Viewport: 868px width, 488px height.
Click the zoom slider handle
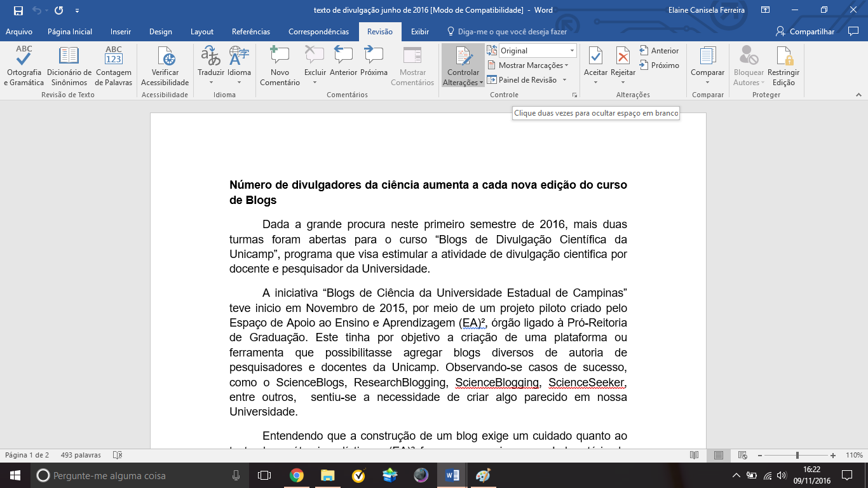(x=797, y=455)
